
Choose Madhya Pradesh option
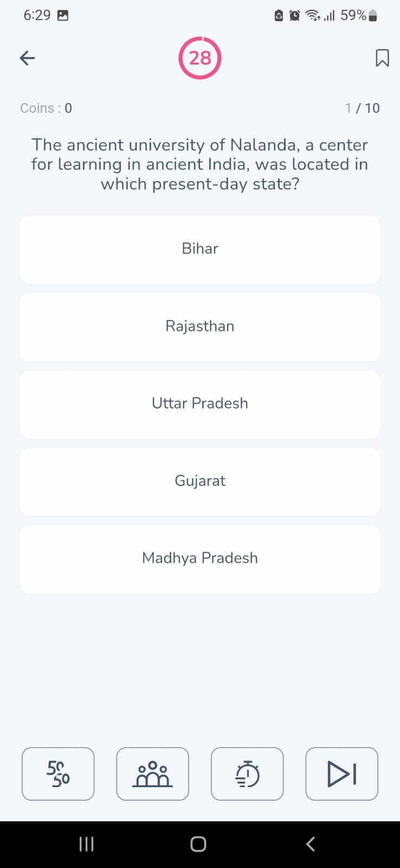click(200, 559)
